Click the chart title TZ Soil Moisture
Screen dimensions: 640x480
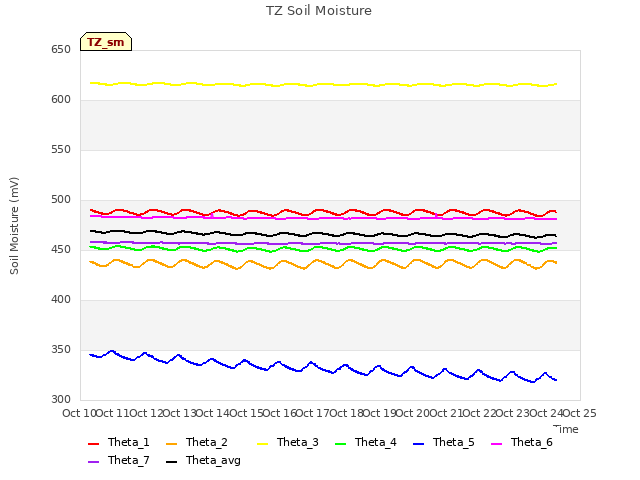coord(319,11)
